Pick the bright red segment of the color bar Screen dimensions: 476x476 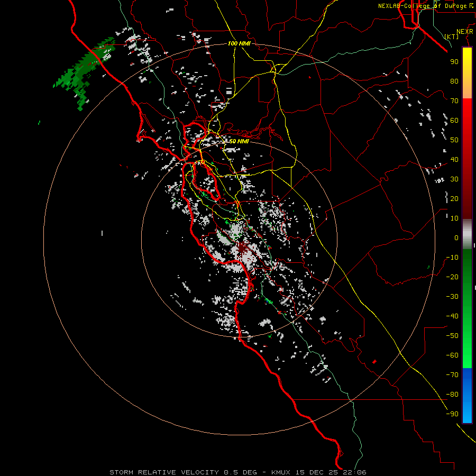(x=467, y=112)
